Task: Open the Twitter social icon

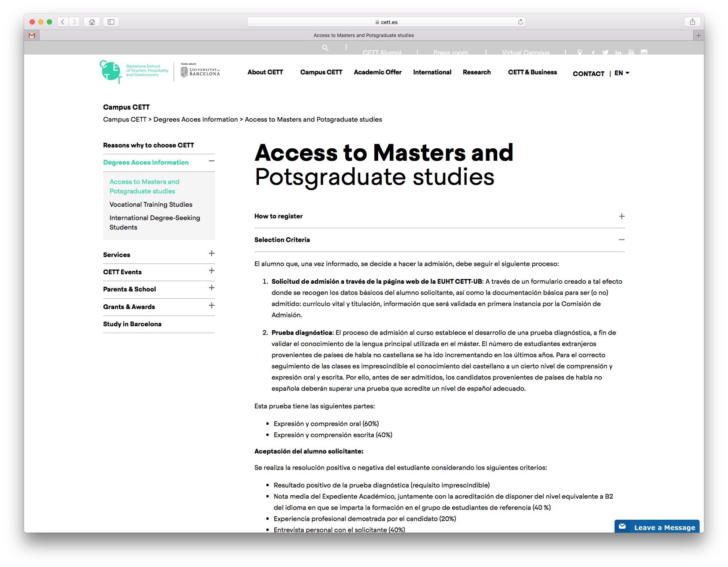Action: [x=605, y=52]
